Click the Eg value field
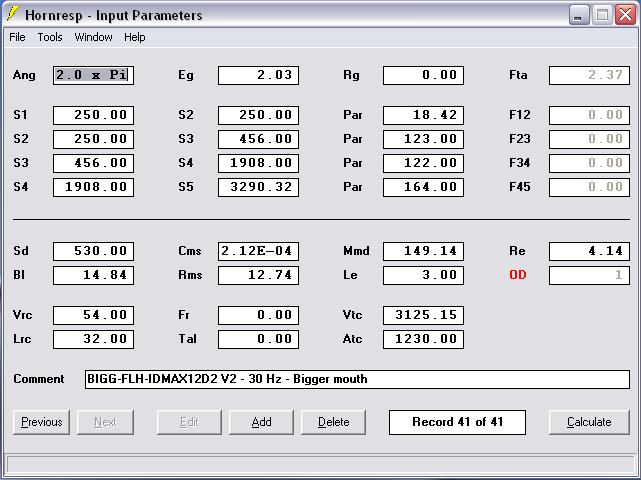Screen dimensions: 641x480 click(258, 75)
